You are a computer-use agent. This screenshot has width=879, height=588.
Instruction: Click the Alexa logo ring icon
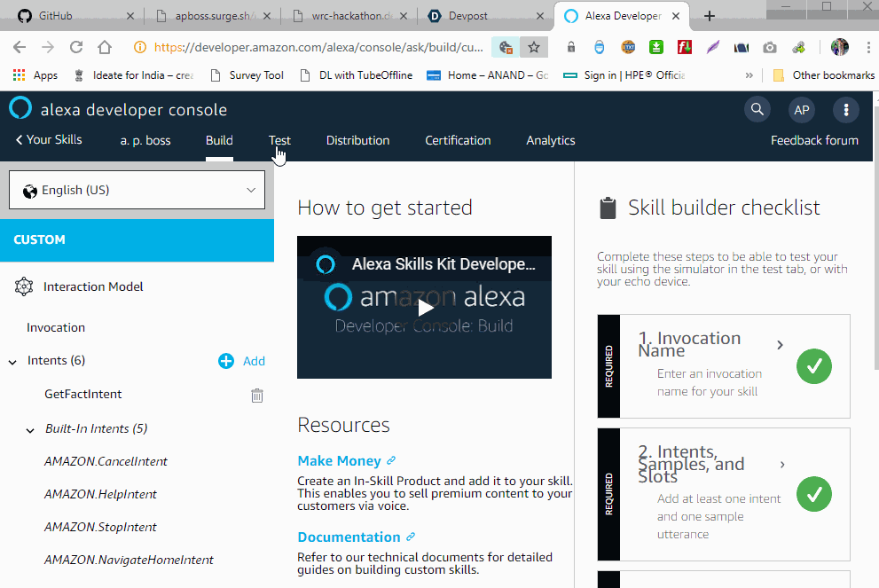tap(20, 108)
